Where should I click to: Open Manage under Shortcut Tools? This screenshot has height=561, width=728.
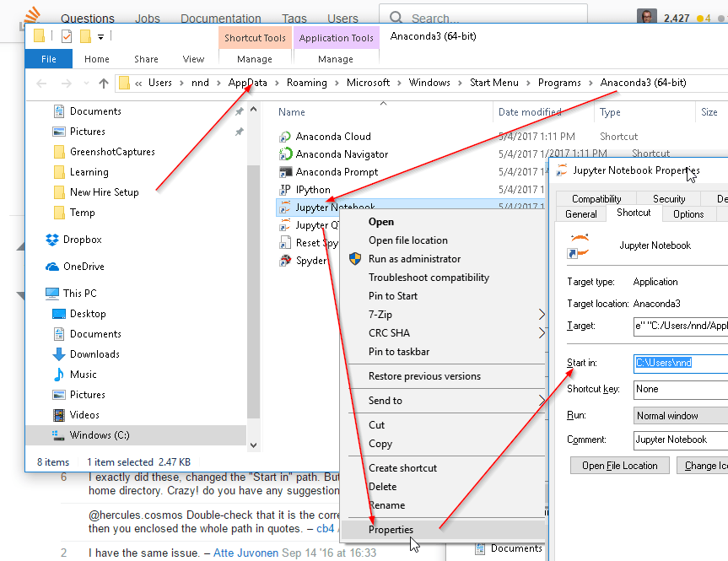pos(255,59)
